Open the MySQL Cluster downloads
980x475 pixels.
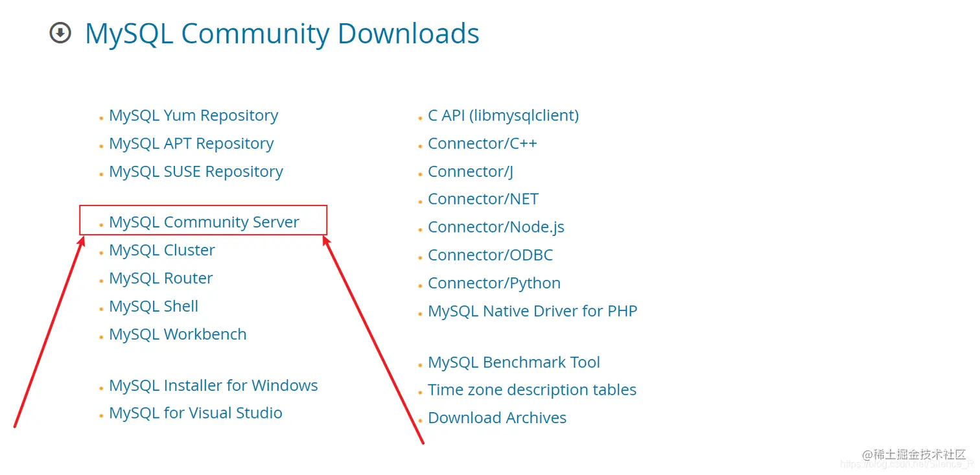pyautogui.click(x=162, y=249)
